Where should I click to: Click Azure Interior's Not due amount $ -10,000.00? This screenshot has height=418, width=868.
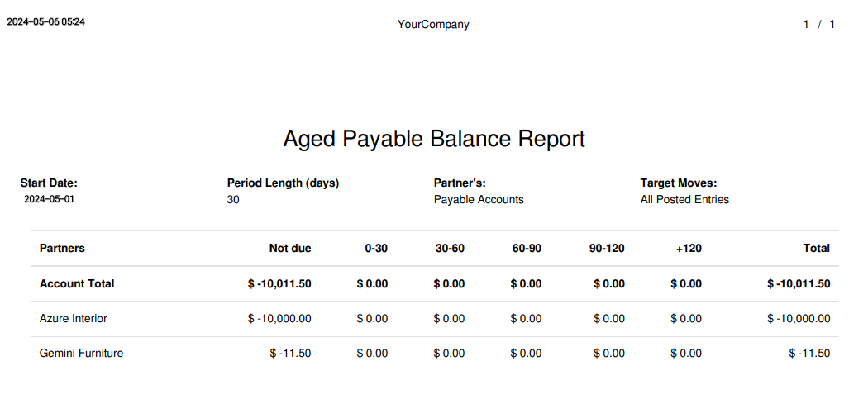[x=279, y=319]
